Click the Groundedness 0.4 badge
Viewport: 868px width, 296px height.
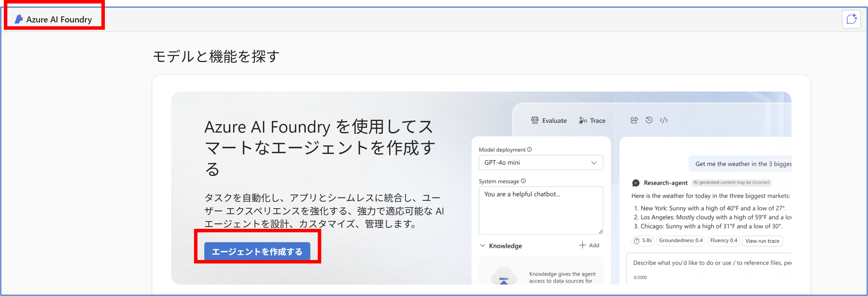681,241
